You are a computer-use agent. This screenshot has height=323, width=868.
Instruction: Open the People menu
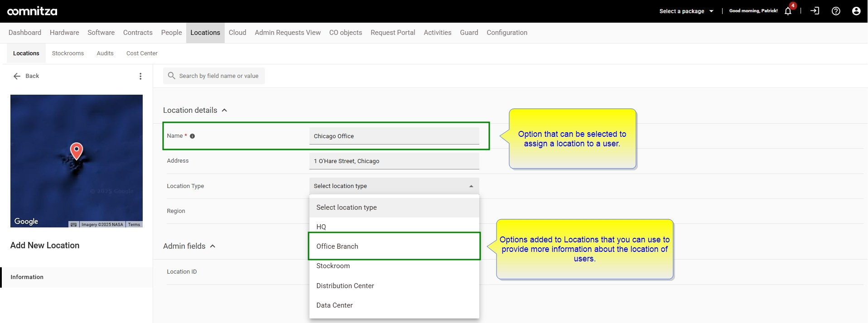(171, 33)
